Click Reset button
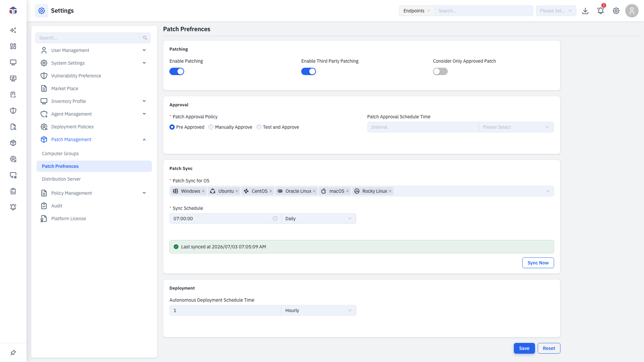This screenshot has width=644, height=362. (549, 348)
